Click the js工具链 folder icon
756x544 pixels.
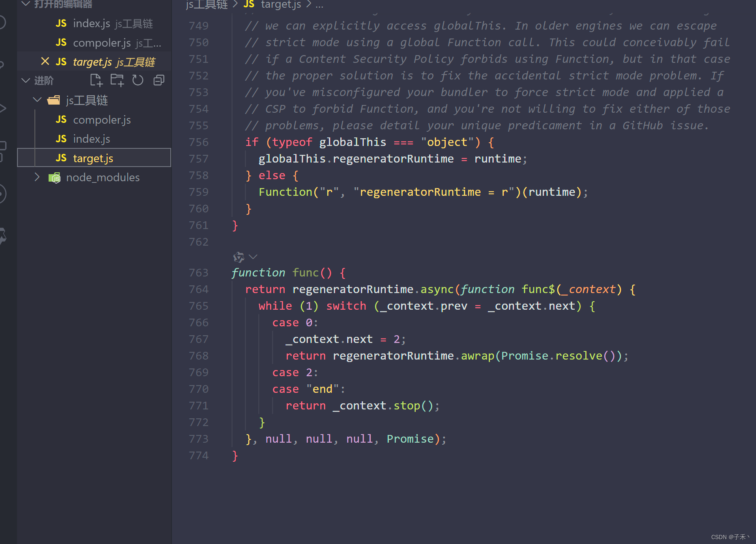(x=54, y=100)
